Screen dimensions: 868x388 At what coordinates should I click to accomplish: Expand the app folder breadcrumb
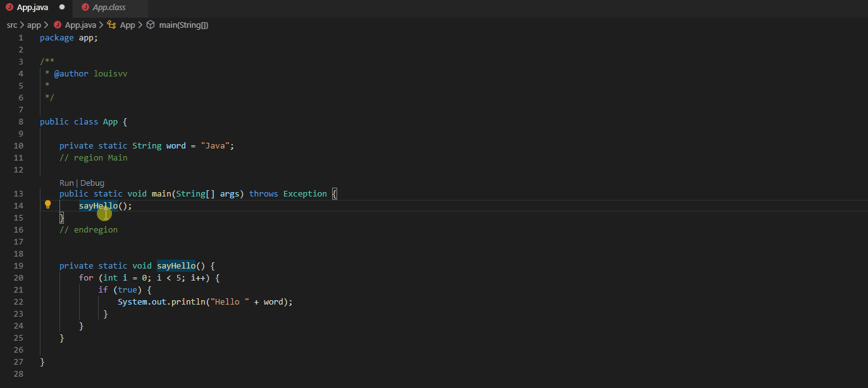(34, 25)
